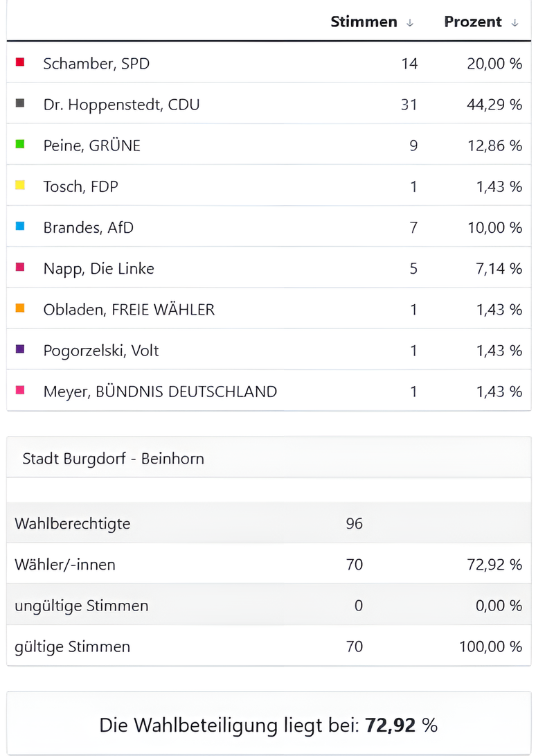
Task: Toggle descending sort on Prozent column
Action: [515, 22]
